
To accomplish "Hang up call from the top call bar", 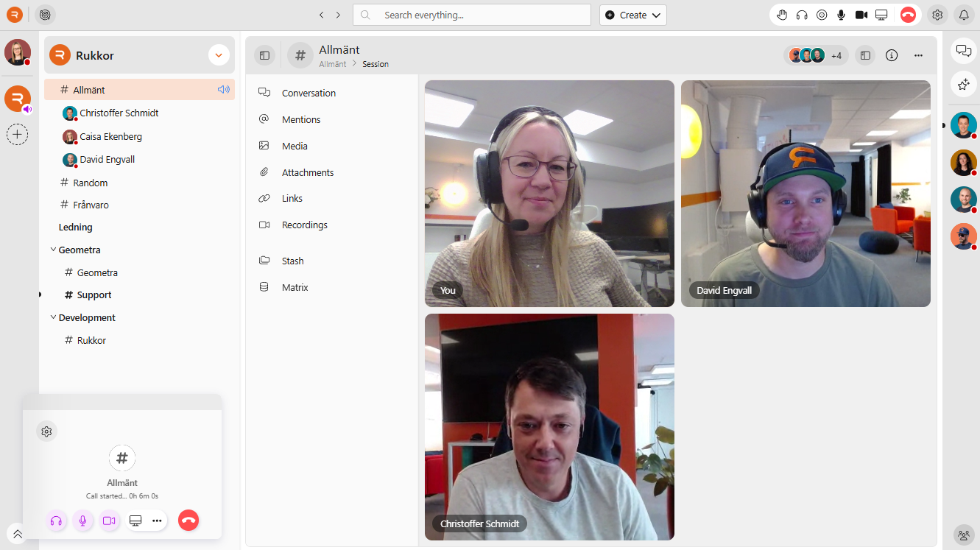I will point(908,15).
